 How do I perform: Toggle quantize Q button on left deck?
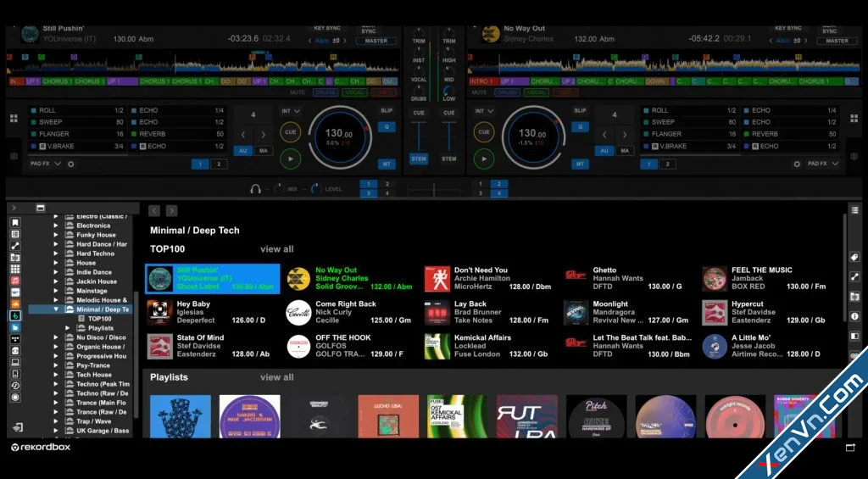(x=387, y=127)
